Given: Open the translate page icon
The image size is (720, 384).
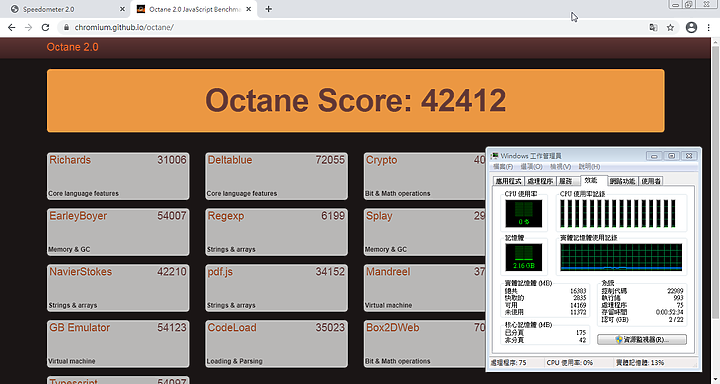Looking at the screenshot, I should (653, 28).
